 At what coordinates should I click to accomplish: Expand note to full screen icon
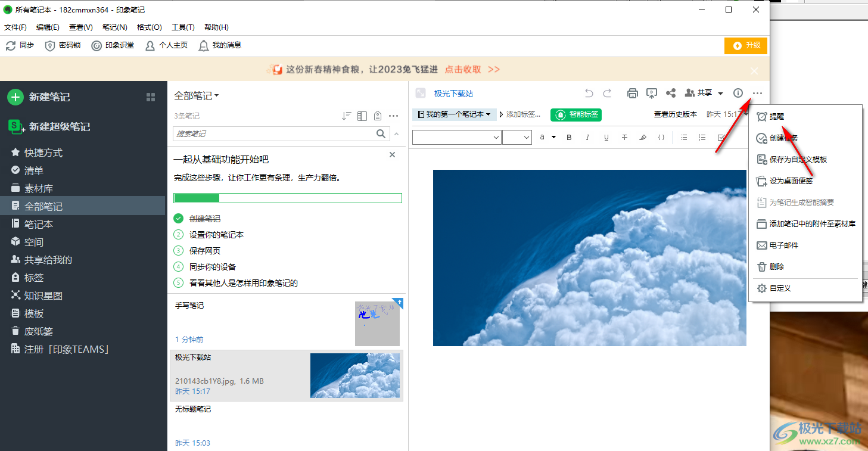tap(421, 94)
